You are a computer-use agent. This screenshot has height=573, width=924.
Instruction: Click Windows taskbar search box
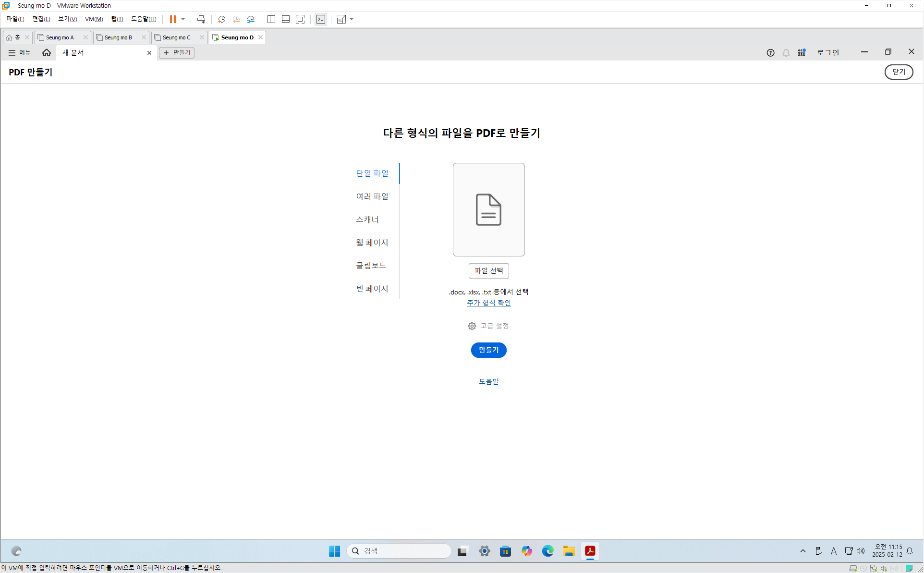(x=399, y=551)
